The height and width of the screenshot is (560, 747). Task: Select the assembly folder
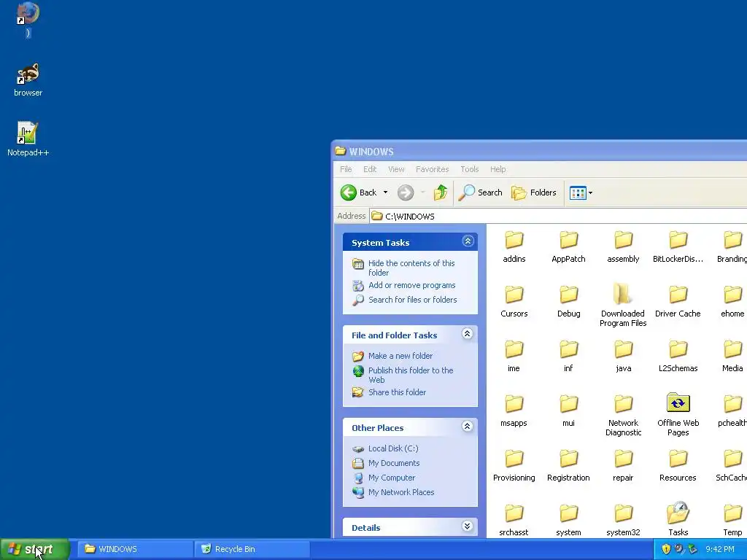[623, 246]
